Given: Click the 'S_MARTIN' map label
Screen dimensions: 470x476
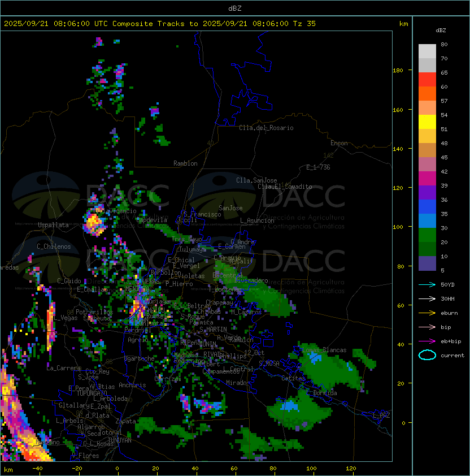Looking at the screenshot, I should click(x=214, y=330).
